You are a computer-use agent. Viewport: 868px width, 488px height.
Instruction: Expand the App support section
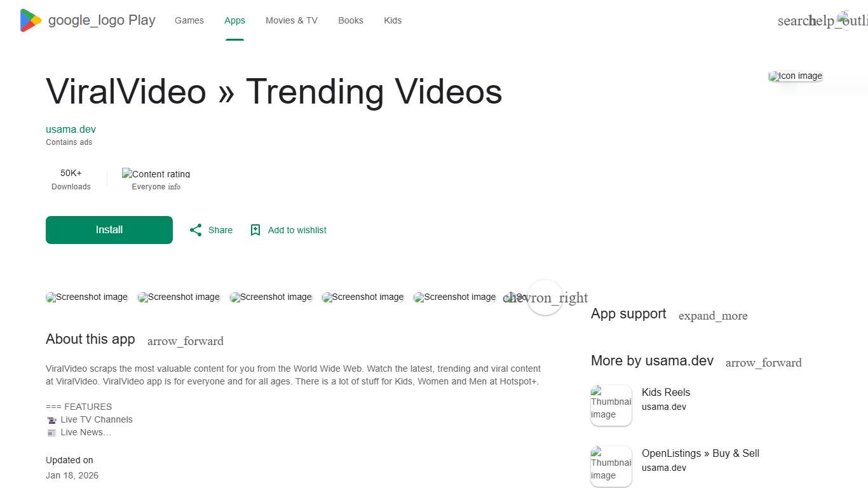pyautogui.click(x=713, y=315)
